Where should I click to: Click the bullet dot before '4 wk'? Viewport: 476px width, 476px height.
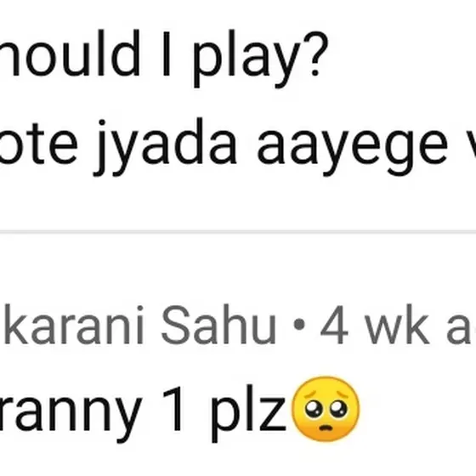299,325
